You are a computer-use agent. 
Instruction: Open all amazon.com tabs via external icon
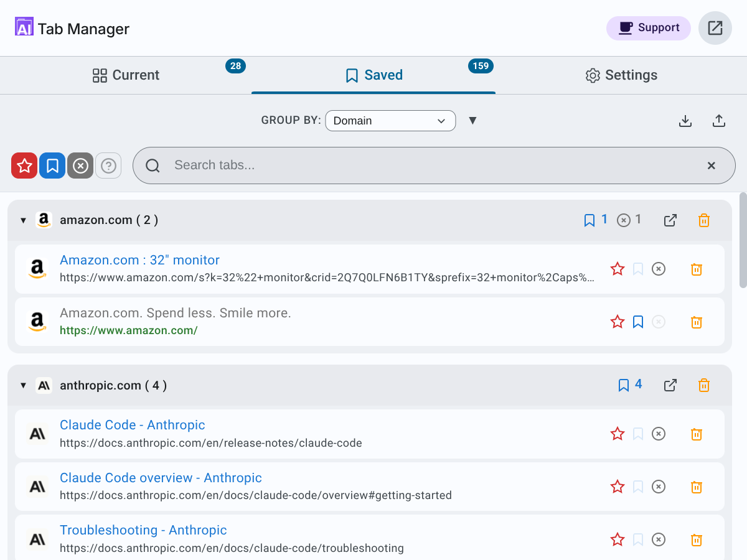coord(670,220)
